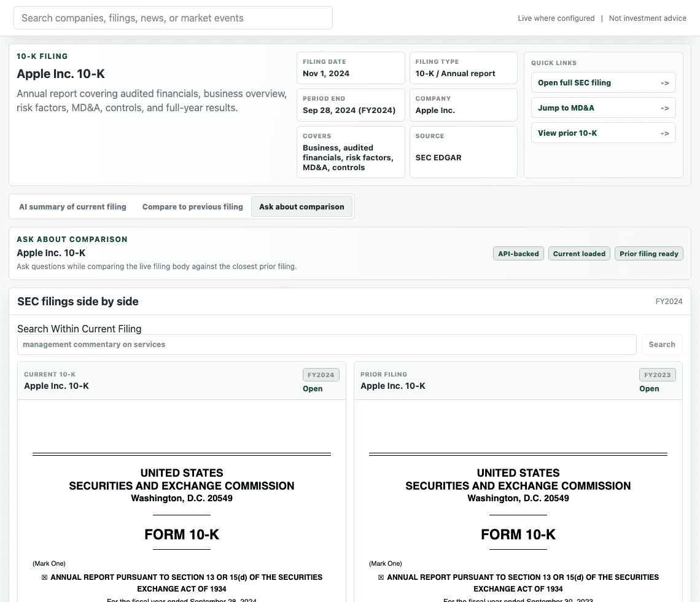Screen dimensions: 700x602
Task: Click the Not investment advice text
Action: pyautogui.click(x=647, y=18)
